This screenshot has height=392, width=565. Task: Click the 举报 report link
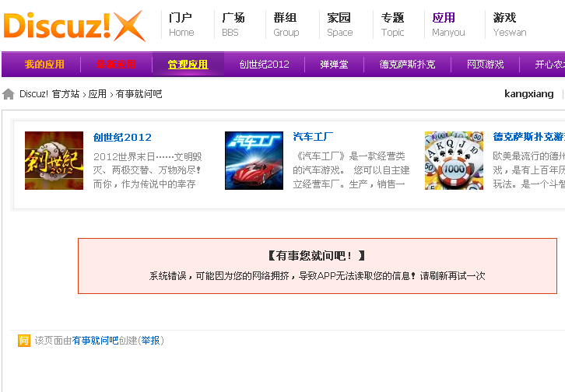[150, 340]
